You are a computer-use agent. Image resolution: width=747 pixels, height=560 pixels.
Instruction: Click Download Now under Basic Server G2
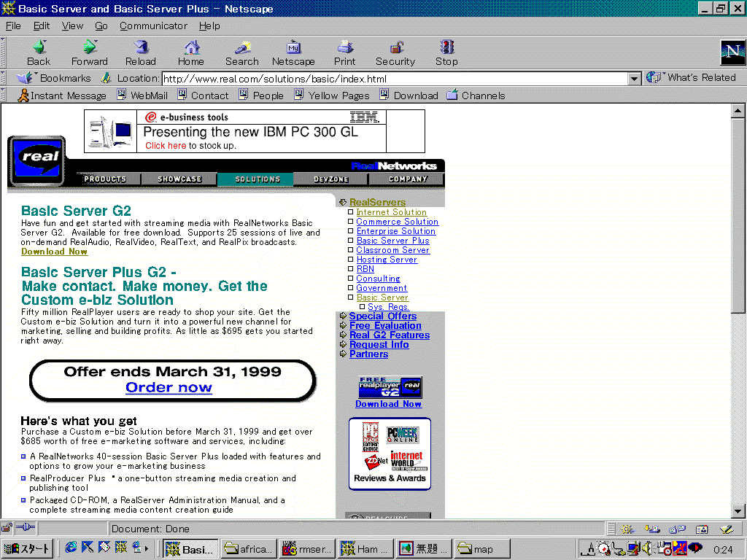coord(54,252)
